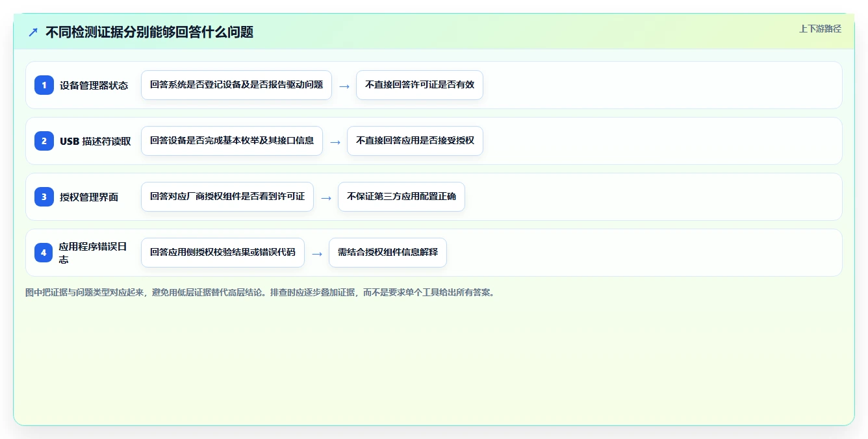Viewport: 868px width, 439px height.
Task: Click the box 不直接回答许可证是否有效
Action: click(420, 85)
